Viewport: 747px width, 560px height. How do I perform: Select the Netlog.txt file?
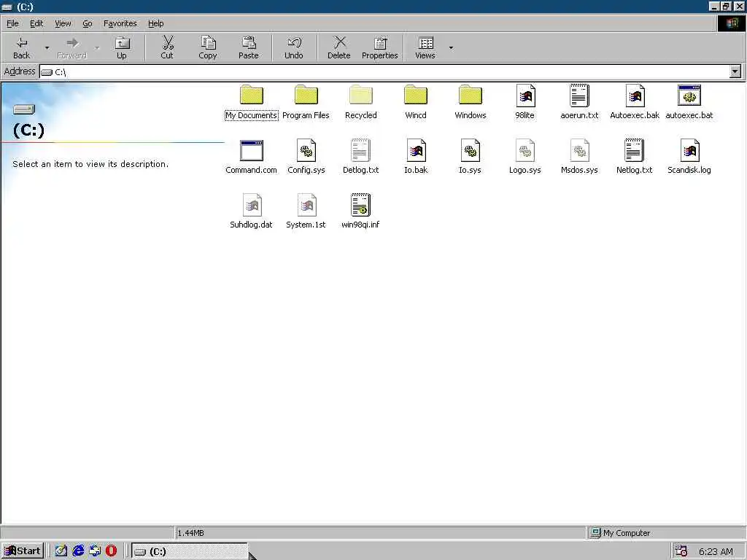(634, 157)
